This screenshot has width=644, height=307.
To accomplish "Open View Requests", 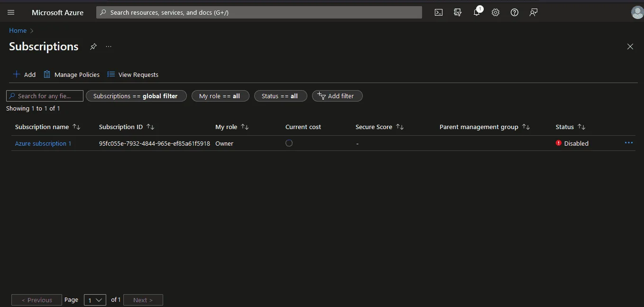I will (133, 74).
